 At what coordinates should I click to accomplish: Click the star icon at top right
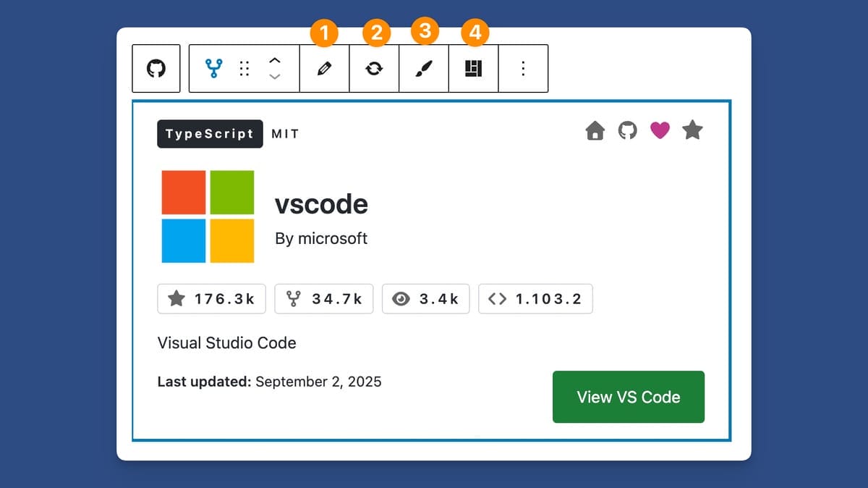click(x=692, y=130)
